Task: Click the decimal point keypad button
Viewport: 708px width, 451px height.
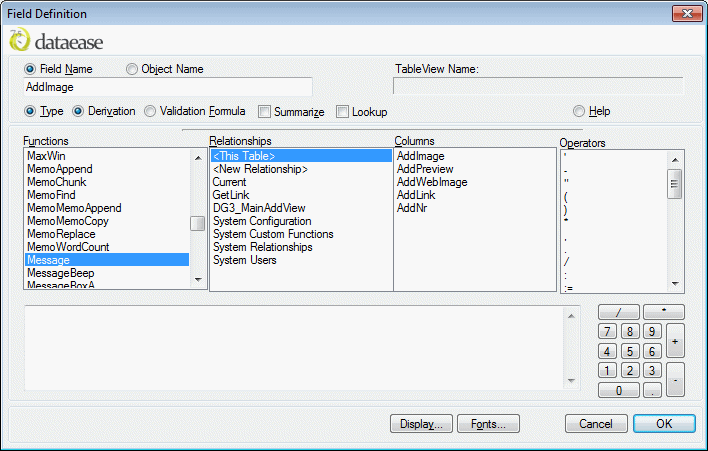Action: click(x=652, y=390)
